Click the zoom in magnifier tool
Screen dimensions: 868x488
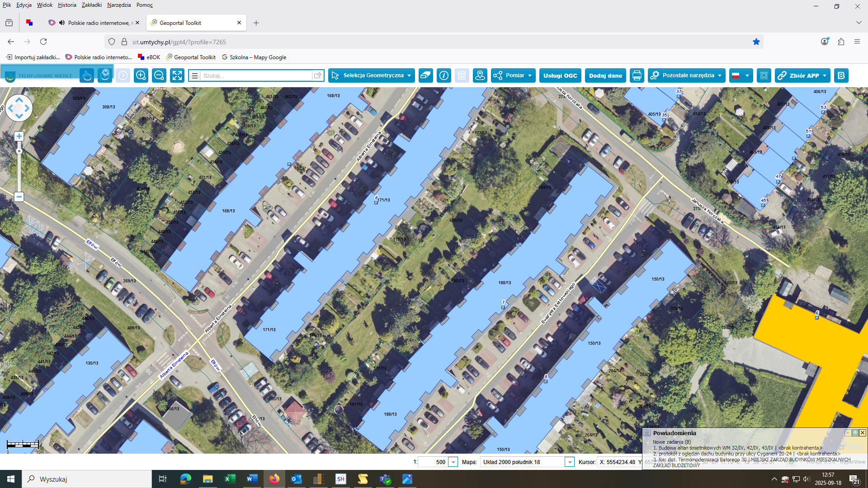(x=141, y=75)
